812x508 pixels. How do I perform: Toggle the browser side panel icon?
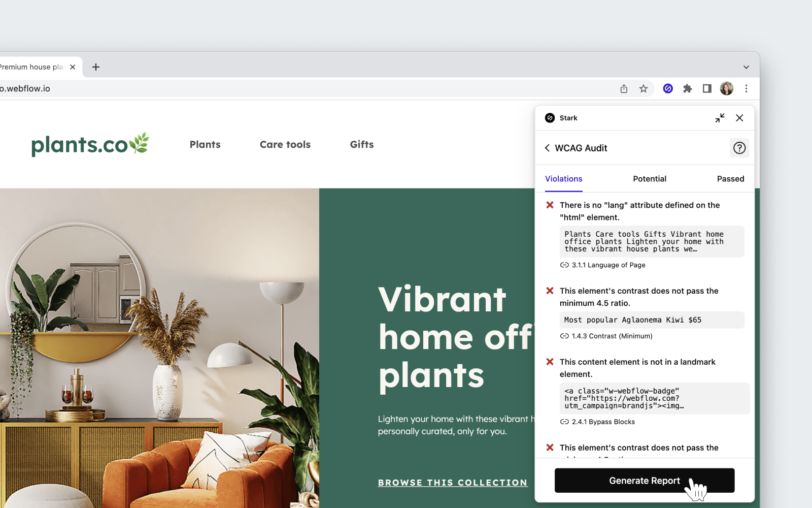[707, 88]
